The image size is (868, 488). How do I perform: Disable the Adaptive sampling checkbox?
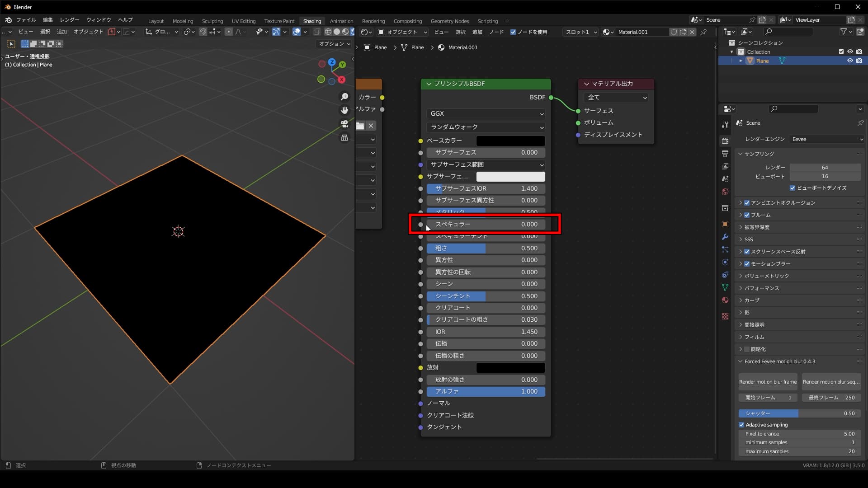(x=741, y=424)
